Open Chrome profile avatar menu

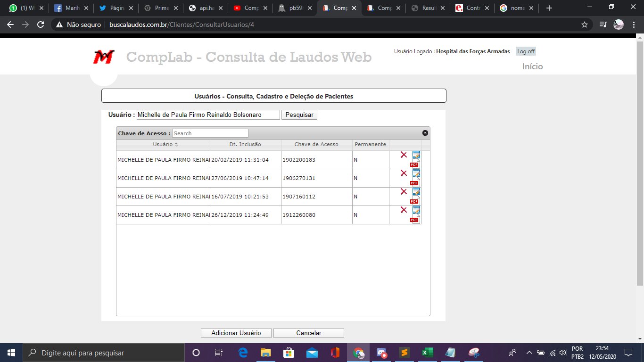click(x=619, y=25)
